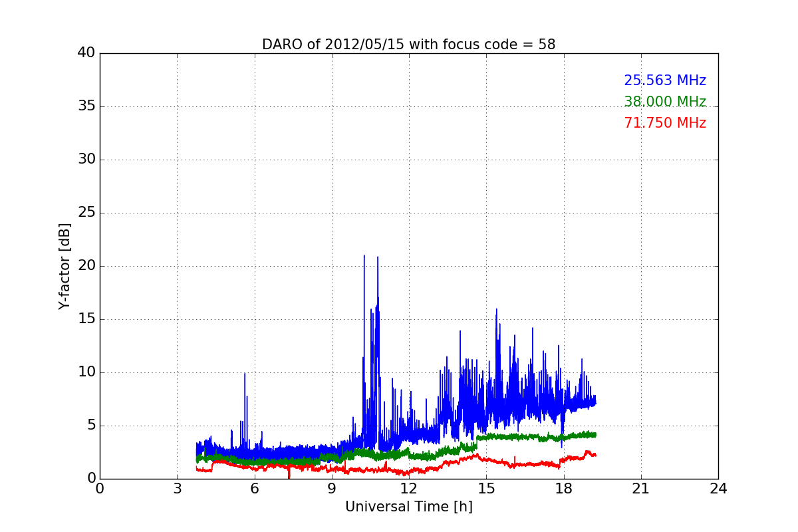Click the "Universal Time [h]" axis label
Screen dimensions: 798x532
click(x=409, y=507)
